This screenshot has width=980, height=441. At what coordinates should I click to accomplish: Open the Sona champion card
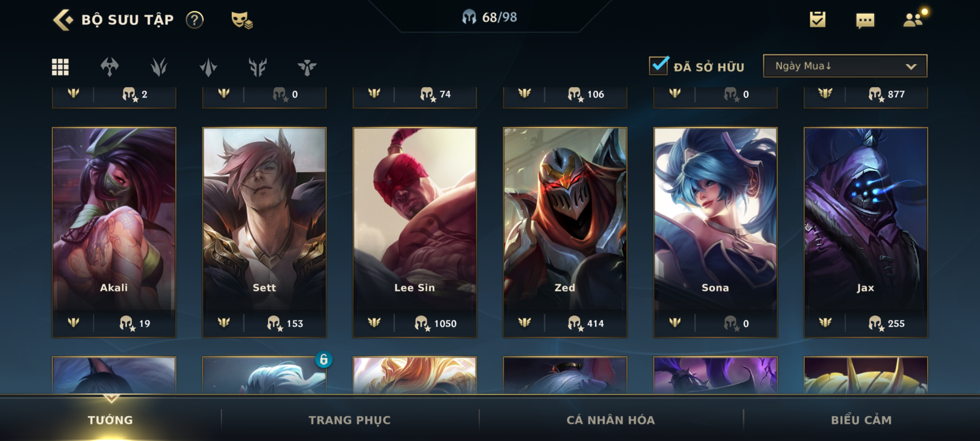click(715, 232)
